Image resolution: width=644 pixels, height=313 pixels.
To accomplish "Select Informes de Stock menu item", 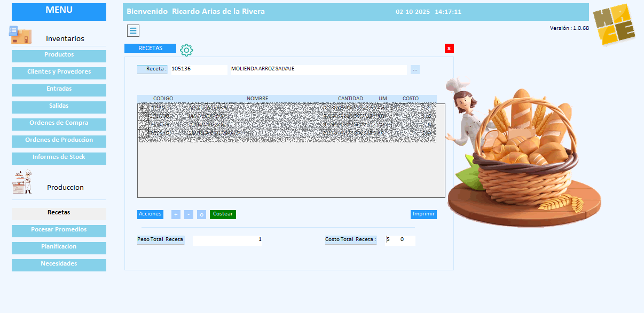I will coord(59,158).
